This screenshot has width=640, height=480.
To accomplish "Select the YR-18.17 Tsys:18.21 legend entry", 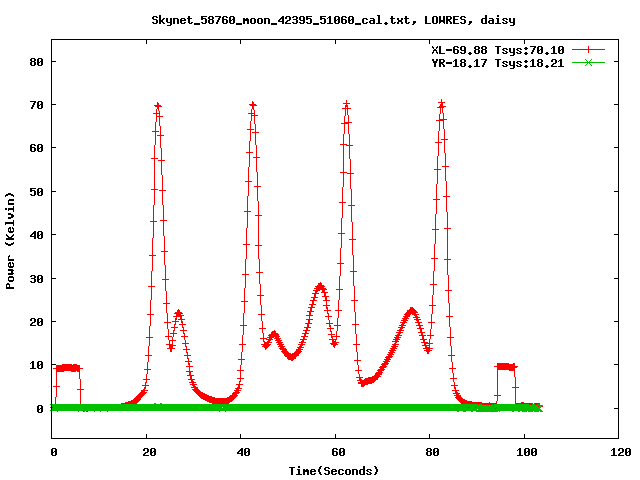I will pos(498,63).
